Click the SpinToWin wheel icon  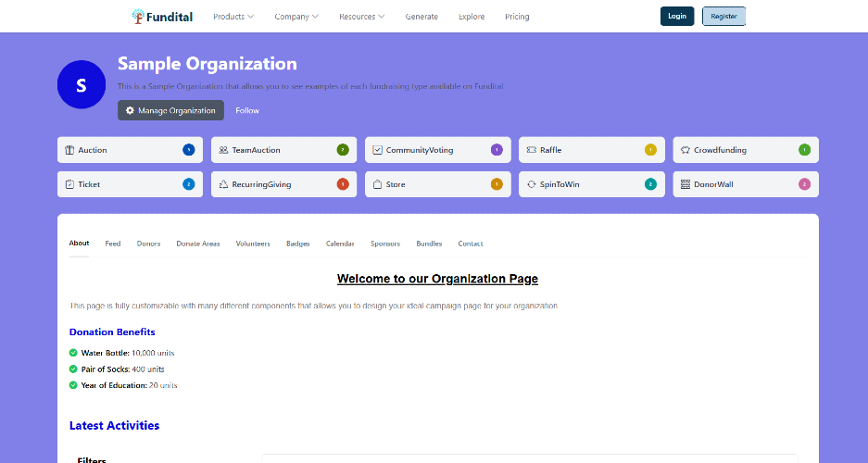[531, 184]
